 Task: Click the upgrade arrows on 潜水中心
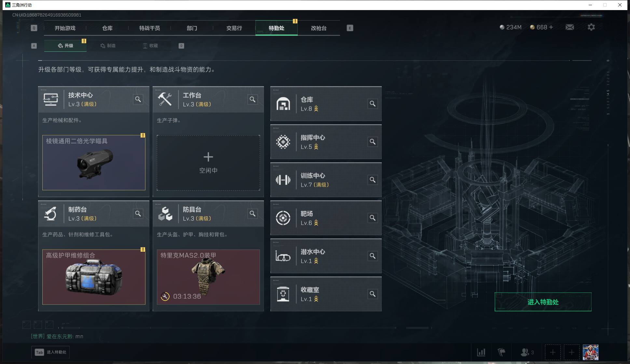pyautogui.click(x=316, y=261)
